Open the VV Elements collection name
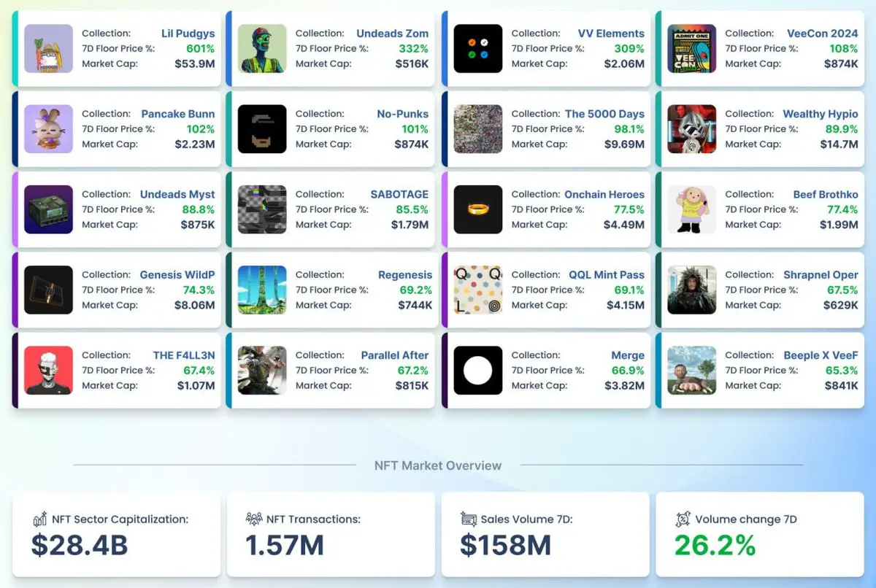Image resolution: width=876 pixels, height=588 pixels. click(611, 34)
